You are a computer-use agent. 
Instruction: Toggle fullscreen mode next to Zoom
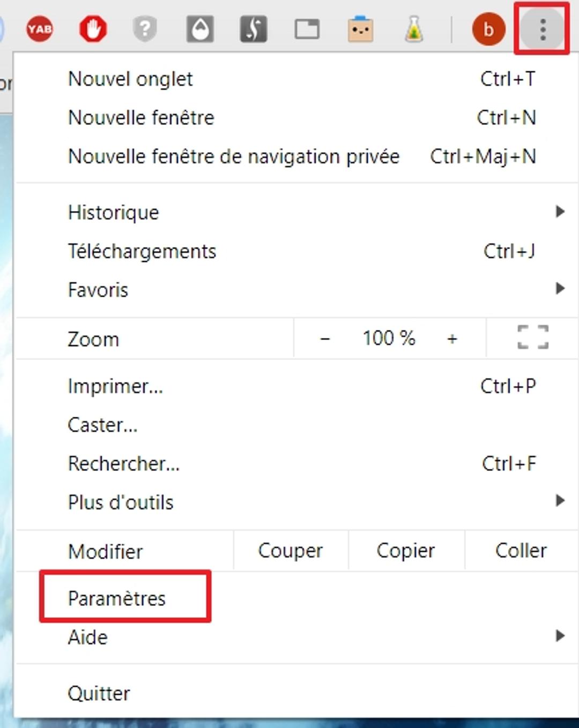(x=533, y=337)
